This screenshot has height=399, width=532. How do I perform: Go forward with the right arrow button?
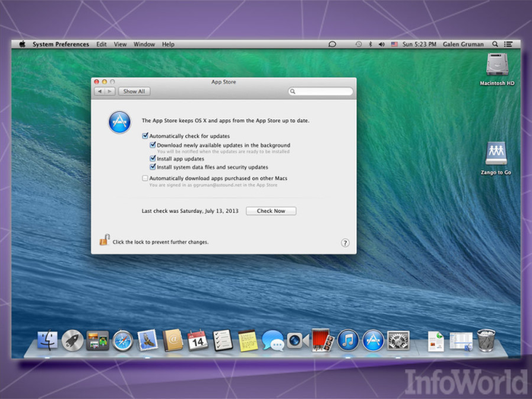click(x=109, y=91)
